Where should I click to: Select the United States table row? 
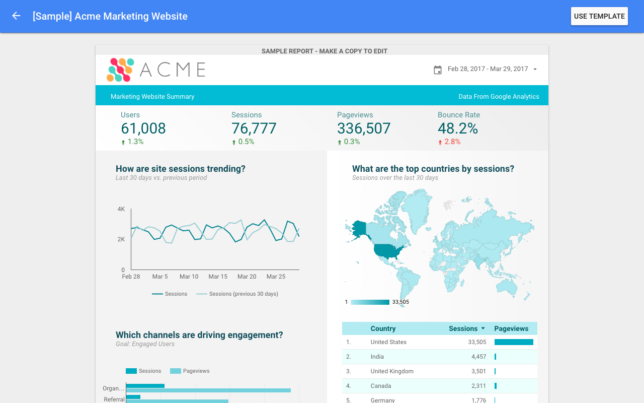click(x=439, y=342)
